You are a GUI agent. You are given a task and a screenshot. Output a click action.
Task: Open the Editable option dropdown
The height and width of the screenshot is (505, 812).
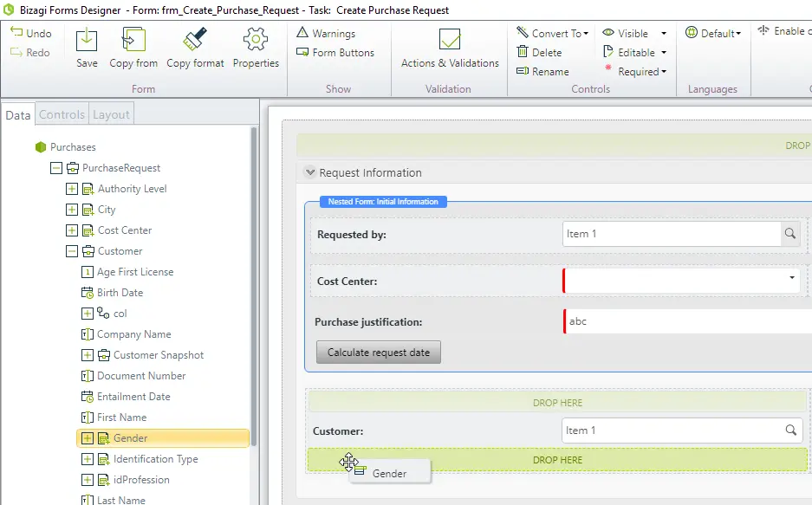point(663,52)
